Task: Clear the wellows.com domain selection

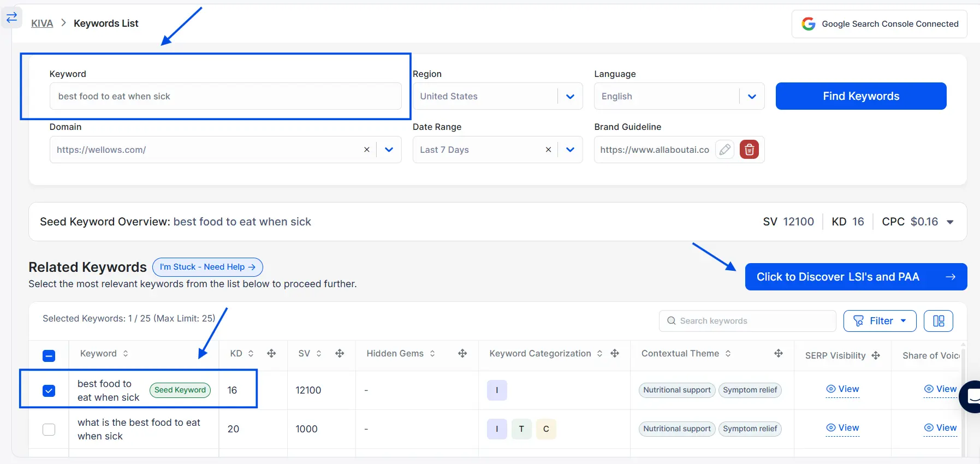Action: (366, 150)
